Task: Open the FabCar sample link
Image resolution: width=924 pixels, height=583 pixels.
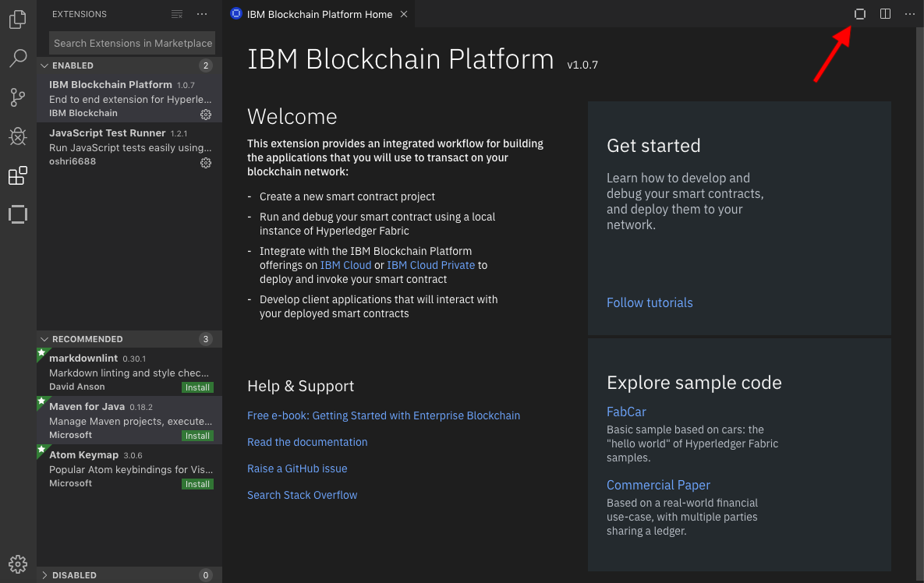Action: tap(626, 412)
